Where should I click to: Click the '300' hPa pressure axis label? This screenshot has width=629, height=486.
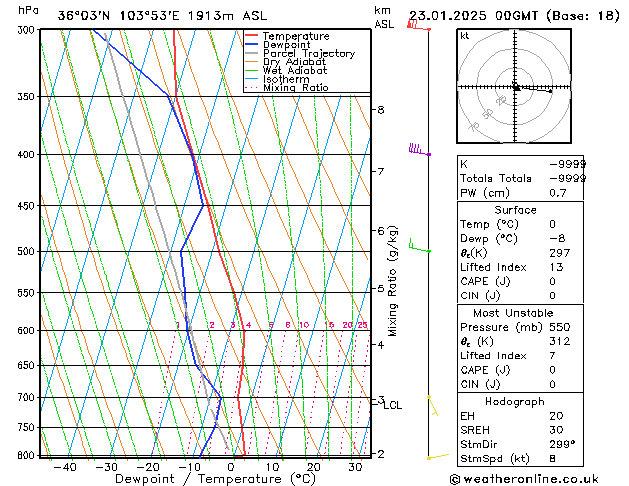tap(26, 30)
